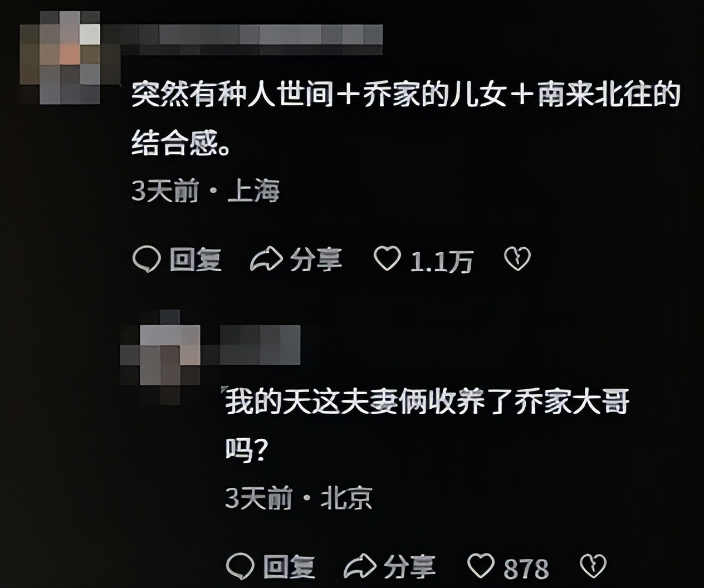Open the second commenter's blurred username
The width and height of the screenshot is (704, 588).
click(x=252, y=345)
